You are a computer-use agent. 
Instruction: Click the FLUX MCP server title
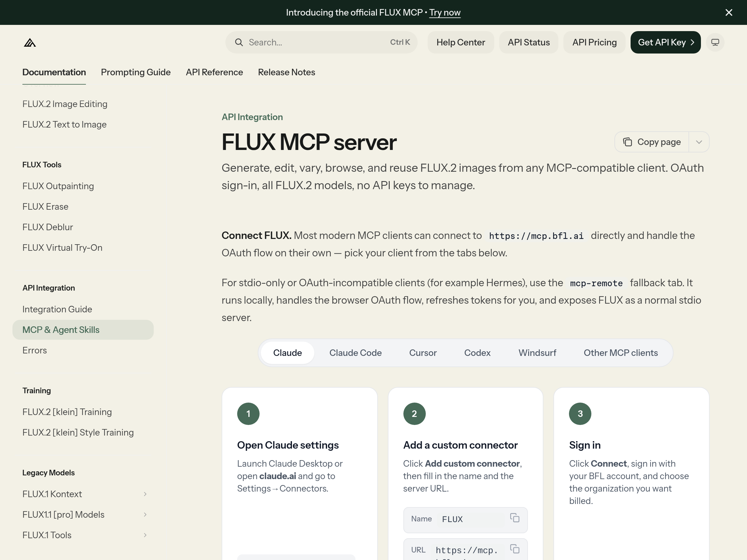309,142
